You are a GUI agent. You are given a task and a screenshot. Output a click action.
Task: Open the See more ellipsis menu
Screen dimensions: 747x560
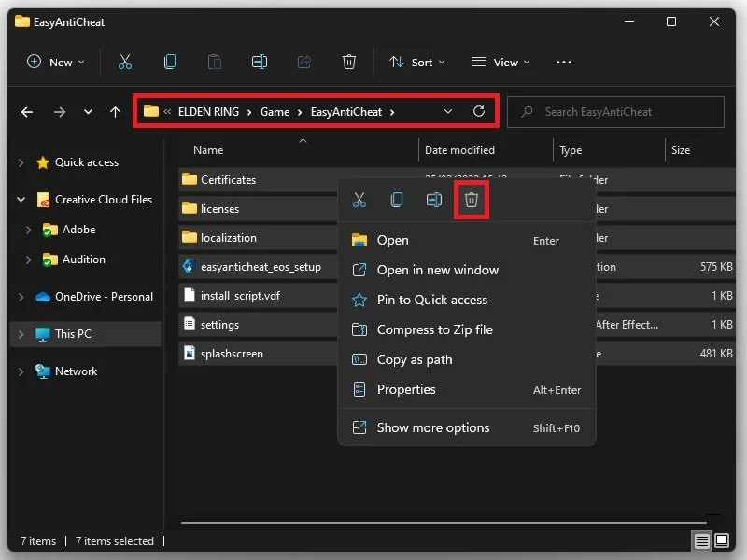[x=564, y=63]
